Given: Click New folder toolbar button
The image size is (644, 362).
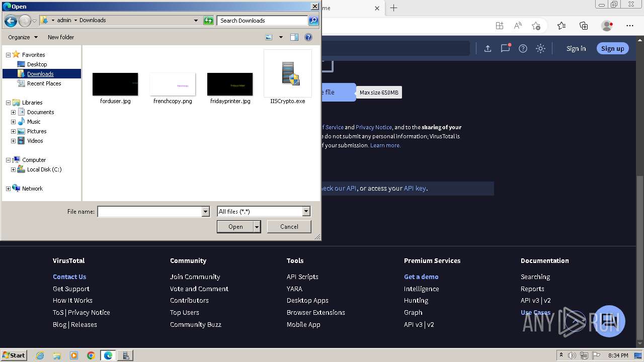Looking at the screenshot, I should (61, 37).
